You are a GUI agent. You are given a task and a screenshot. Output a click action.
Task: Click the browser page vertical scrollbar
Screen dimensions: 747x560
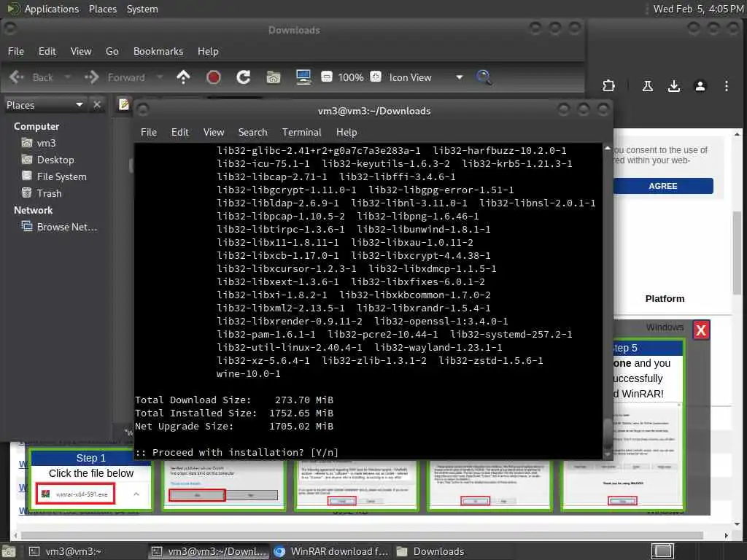click(737, 252)
